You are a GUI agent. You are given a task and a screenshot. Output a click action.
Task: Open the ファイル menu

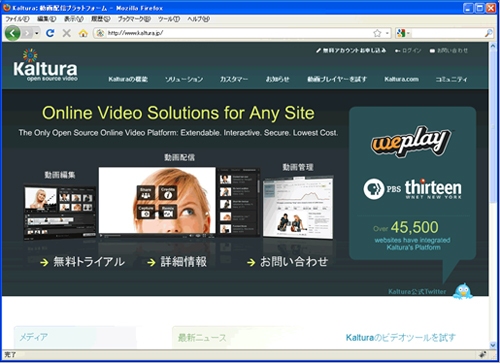coord(17,19)
